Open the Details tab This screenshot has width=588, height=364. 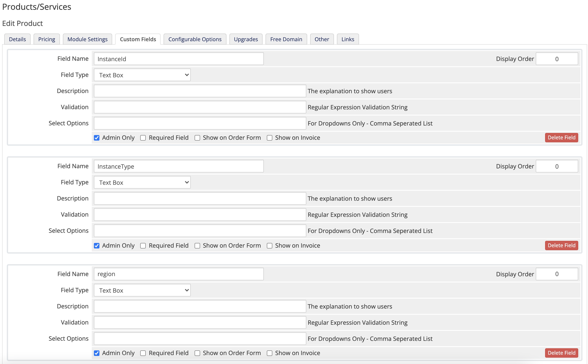[17, 39]
